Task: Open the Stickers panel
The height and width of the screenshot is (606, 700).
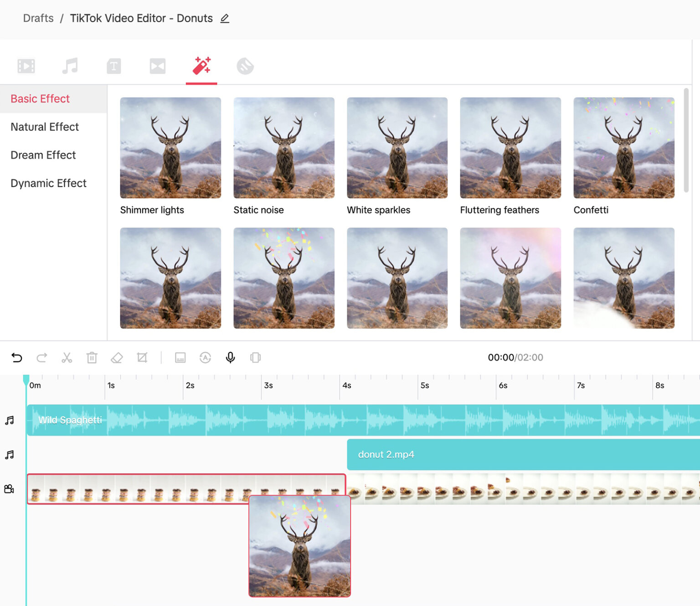Action: click(x=245, y=65)
